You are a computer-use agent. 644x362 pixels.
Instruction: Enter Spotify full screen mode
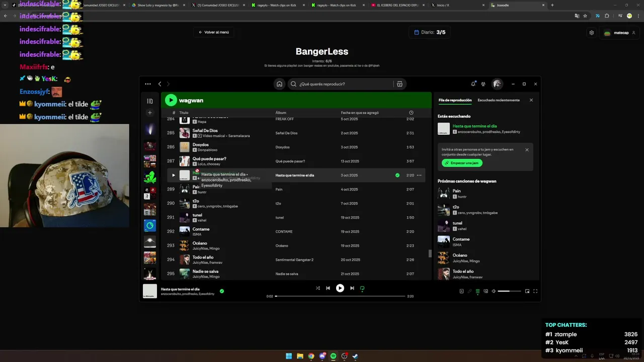click(x=535, y=291)
